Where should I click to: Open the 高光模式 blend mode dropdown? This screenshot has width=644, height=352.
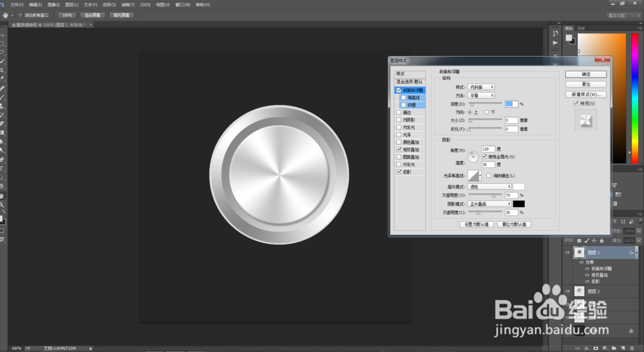tap(489, 187)
